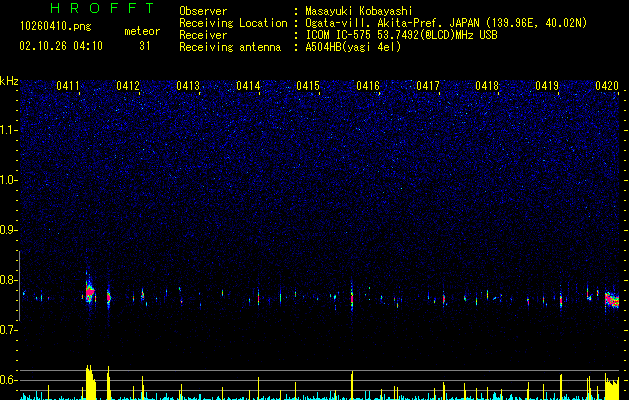The height and width of the screenshot is (400, 629).
Task: Click the 0416 time marker
Action: [x=368, y=86]
